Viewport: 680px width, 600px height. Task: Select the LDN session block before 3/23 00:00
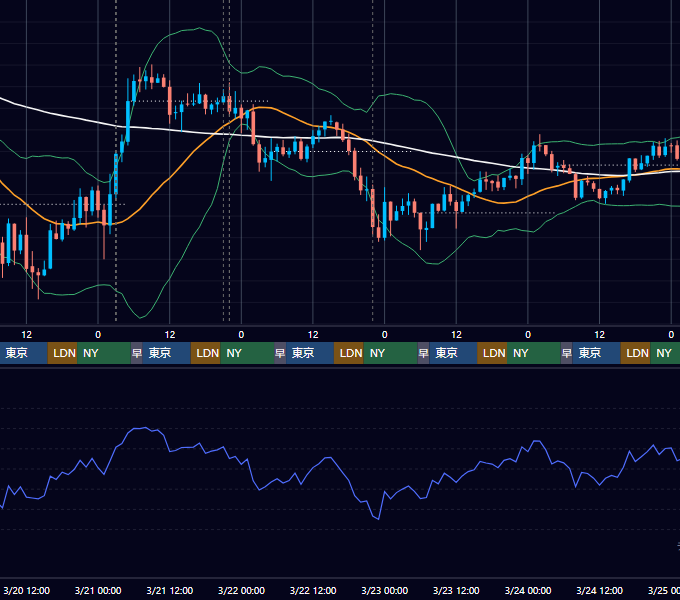pos(349,353)
